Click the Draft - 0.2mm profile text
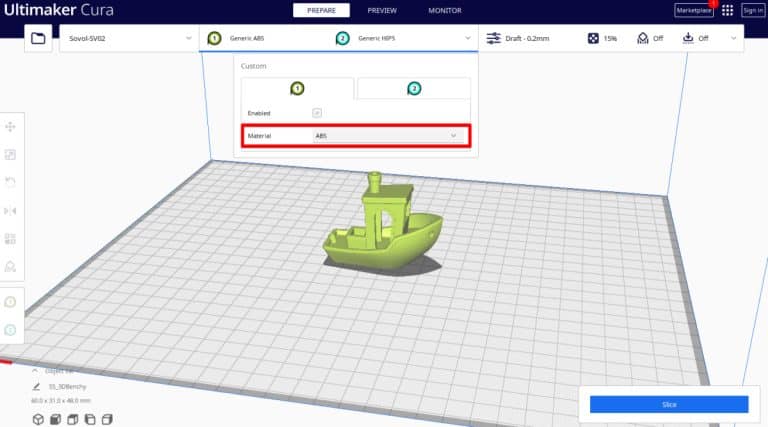768x427 pixels. point(527,38)
